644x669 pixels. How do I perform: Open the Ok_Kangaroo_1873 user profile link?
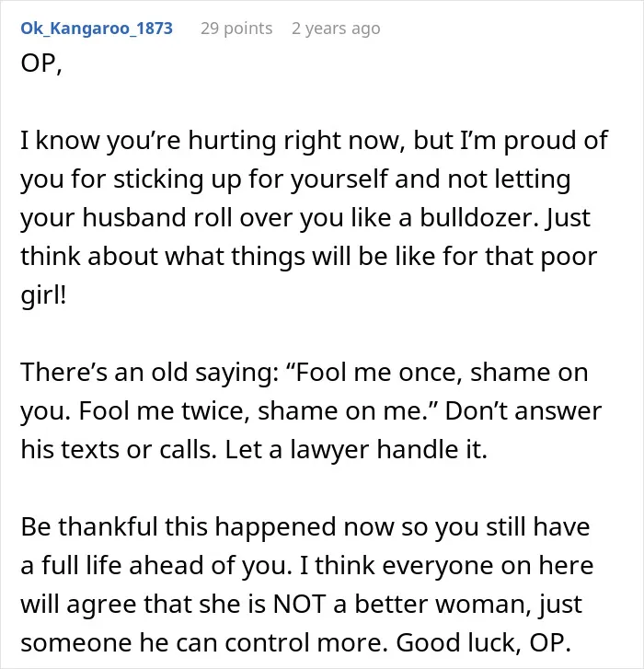[x=97, y=29]
